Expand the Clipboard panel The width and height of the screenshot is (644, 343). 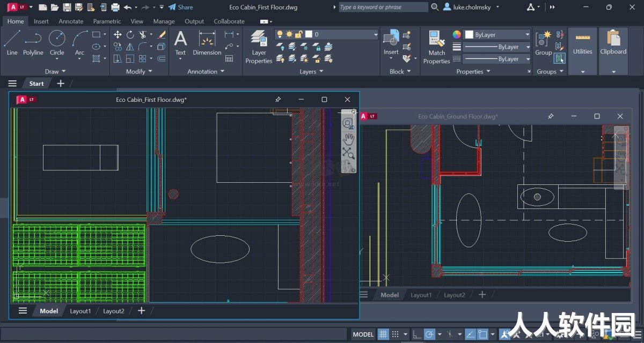coord(613,71)
